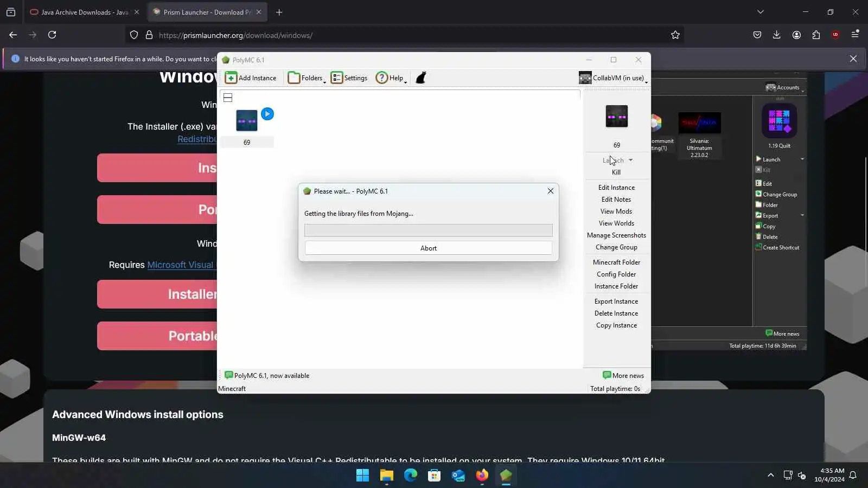Screen dimensions: 868x488
Task: Open View Mods in PolyMC side panel
Action: tap(616, 211)
